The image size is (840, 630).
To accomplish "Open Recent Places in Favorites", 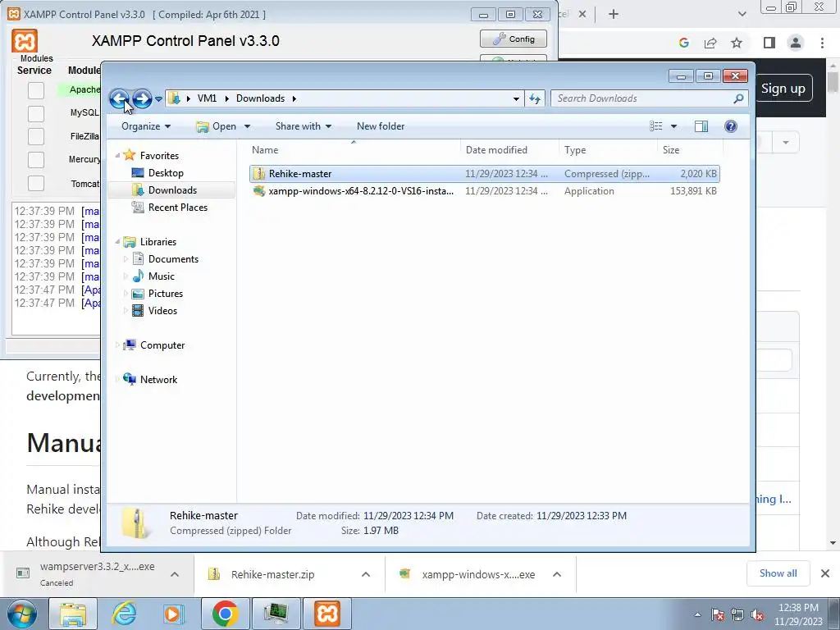I will 178,208.
